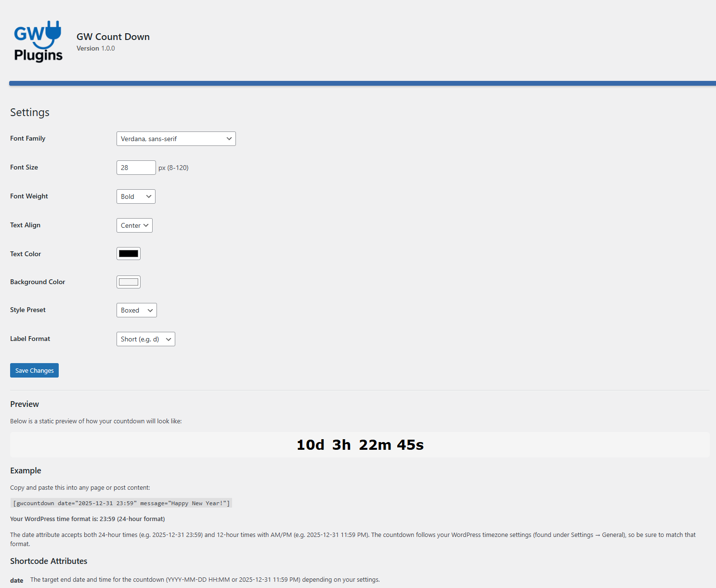Click the Font Size input field
716x588 pixels.
point(136,167)
